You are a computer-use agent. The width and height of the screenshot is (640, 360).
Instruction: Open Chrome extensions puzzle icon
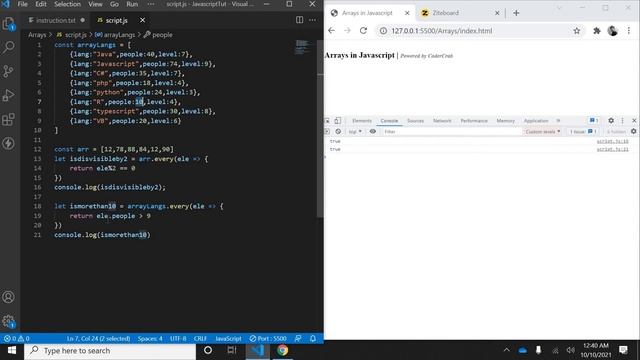point(597,31)
